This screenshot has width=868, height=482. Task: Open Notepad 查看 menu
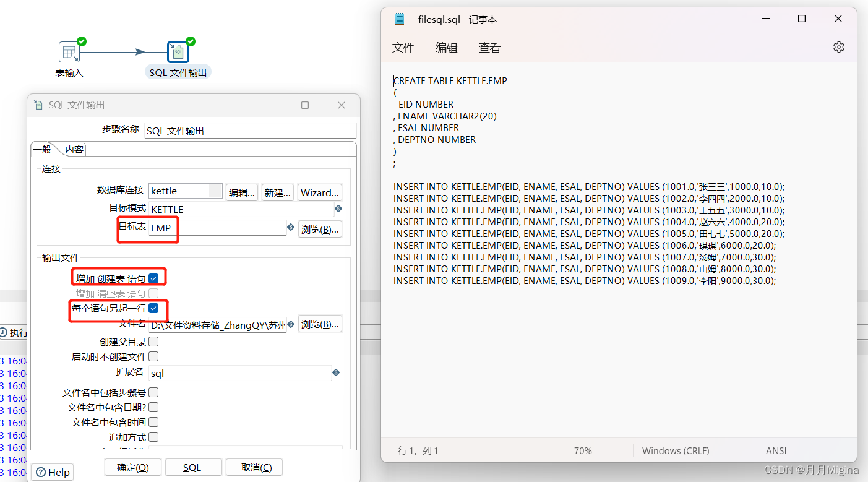pyautogui.click(x=489, y=48)
